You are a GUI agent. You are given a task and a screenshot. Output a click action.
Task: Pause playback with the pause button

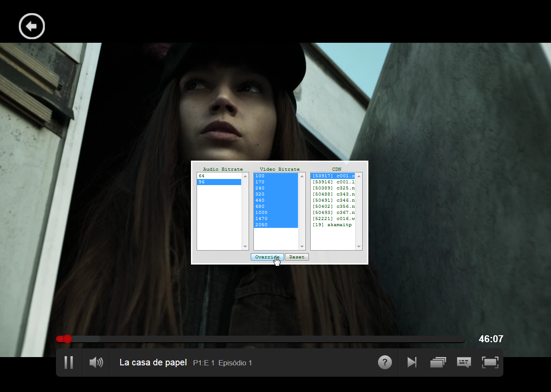(69, 362)
